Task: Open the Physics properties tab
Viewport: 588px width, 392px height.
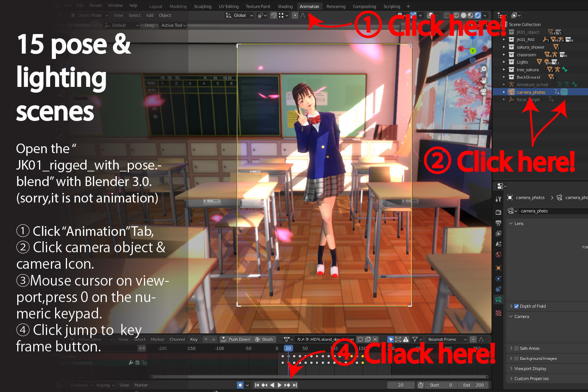Action: point(498,279)
